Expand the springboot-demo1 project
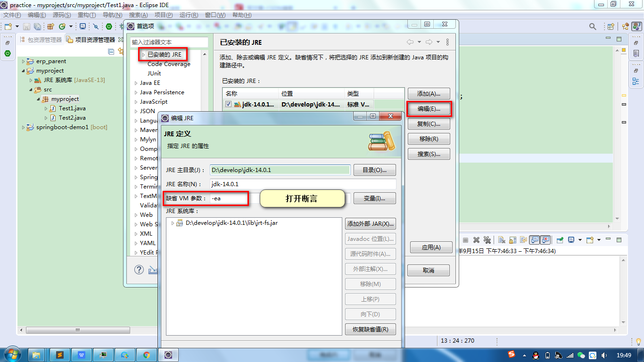Image resolution: width=644 pixels, height=362 pixels. click(23, 127)
